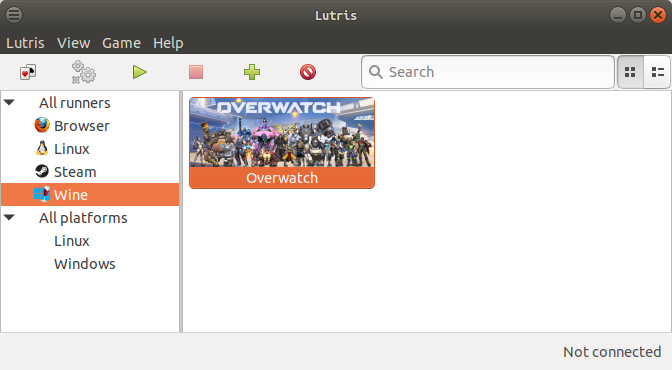Collapse the All runners tree arrow

pos(9,102)
